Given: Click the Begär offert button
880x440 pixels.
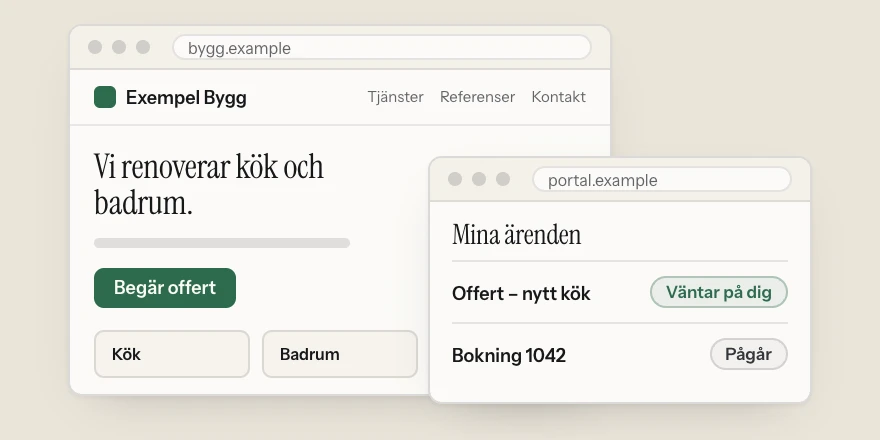Looking at the screenshot, I should coord(165,288).
